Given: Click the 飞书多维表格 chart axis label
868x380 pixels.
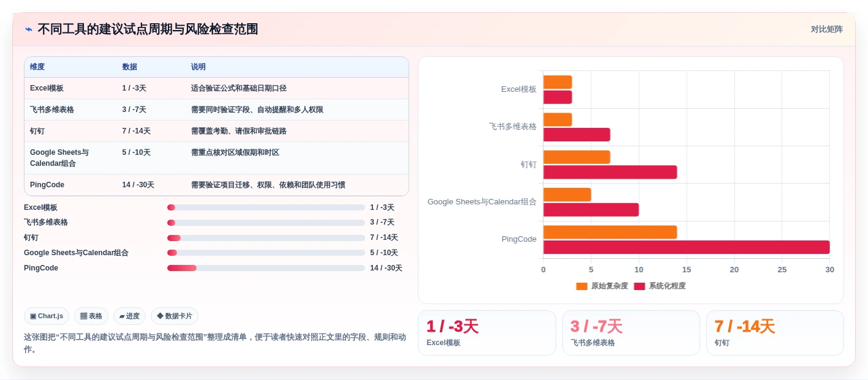Looking at the screenshot, I should point(513,127).
